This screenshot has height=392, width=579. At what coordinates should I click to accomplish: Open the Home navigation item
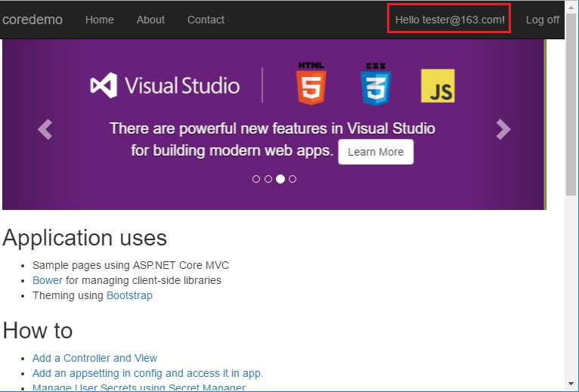(x=99, y=20)
